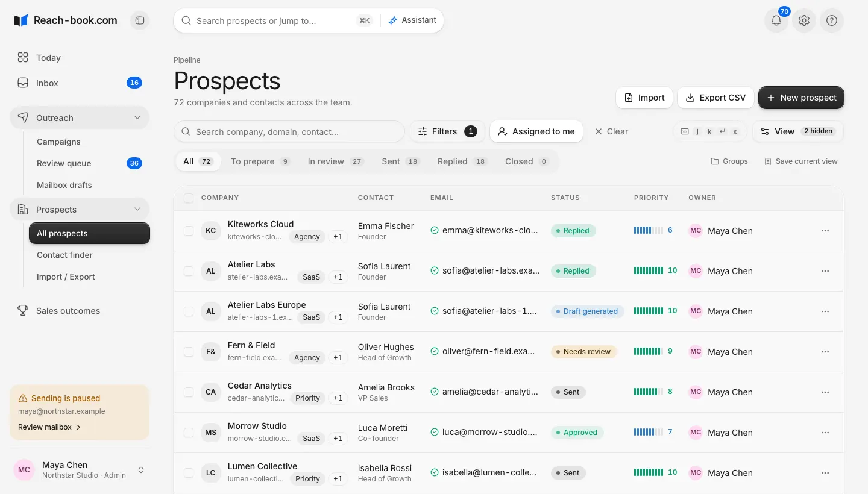Click the CA company avatar
The image size is (868, 494).
pos(210,392)
